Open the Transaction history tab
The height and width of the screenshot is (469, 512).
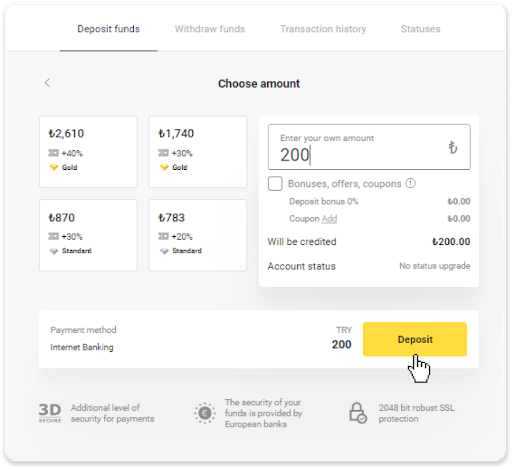(x=323, y=29)
